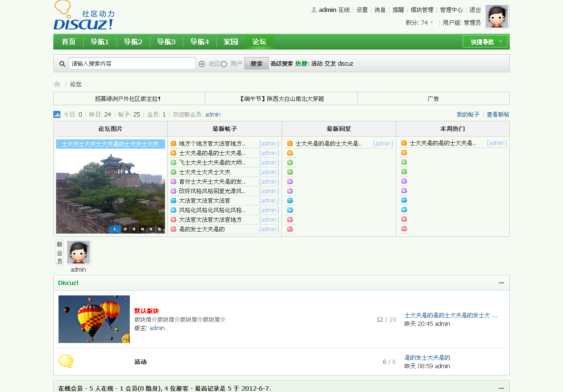Open the 我的帖子 link
Image resolution: width=563 pixels, height=392 pixels.
(x=468, y=115)
